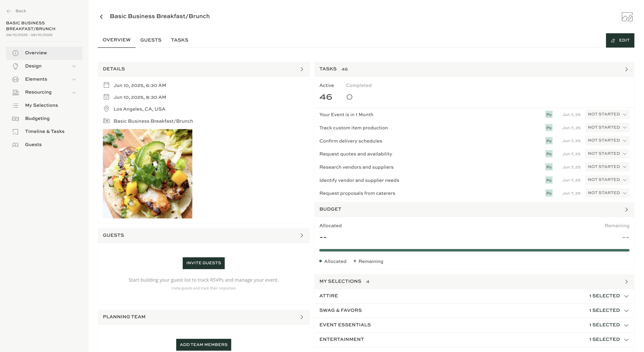The width and height of the screenshot is (644, 352).
Task: Click the start date calendar icon
Action: [x=106, y=85]
